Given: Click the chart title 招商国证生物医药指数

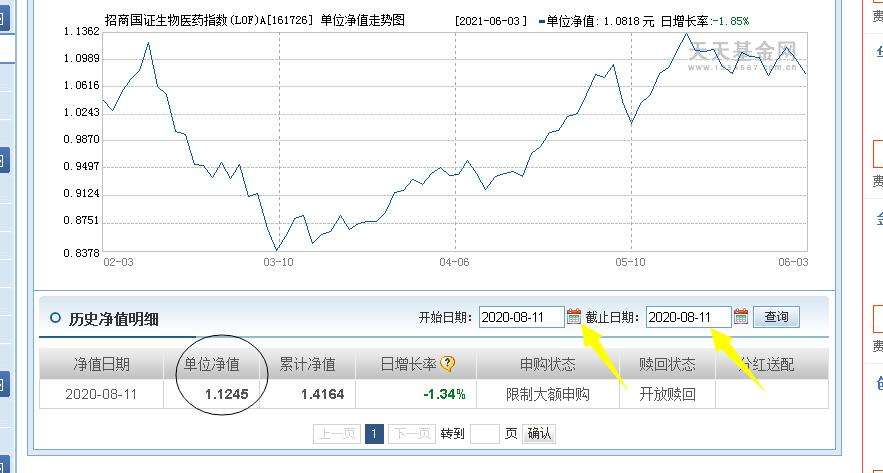Looking at the screenshot, I should click(x=166, y=20).
